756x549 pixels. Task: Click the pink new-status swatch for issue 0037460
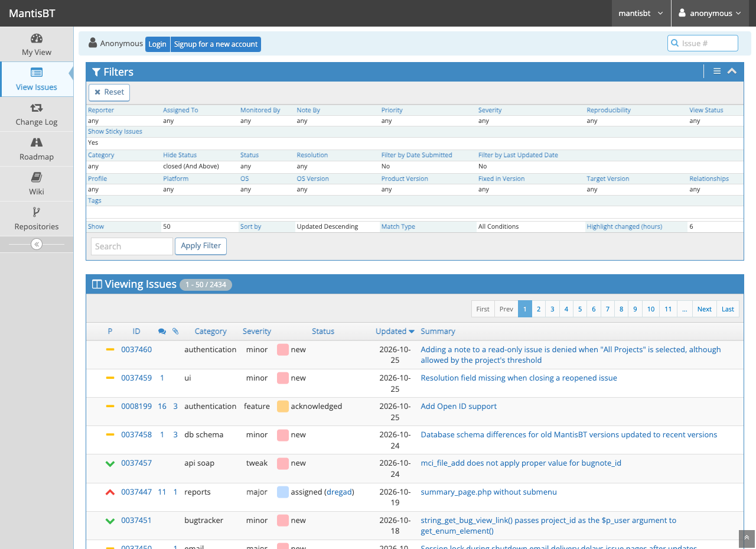(x=283, y=350)
